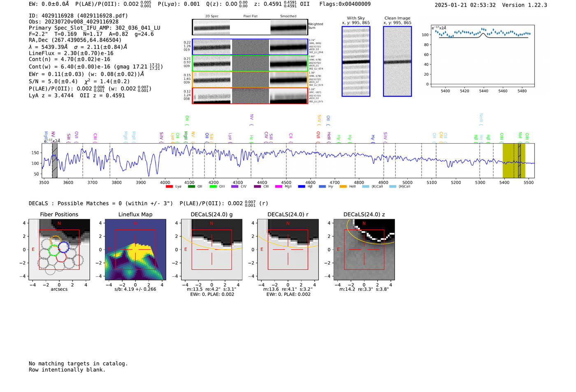Click the magenta MgII legend swatch

279,187
